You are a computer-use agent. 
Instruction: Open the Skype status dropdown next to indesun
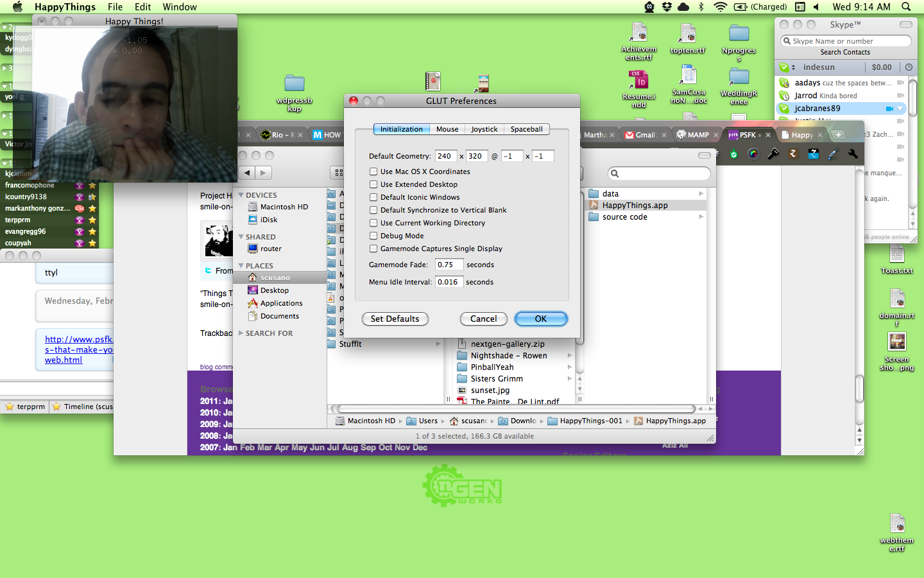pos(794,67)
